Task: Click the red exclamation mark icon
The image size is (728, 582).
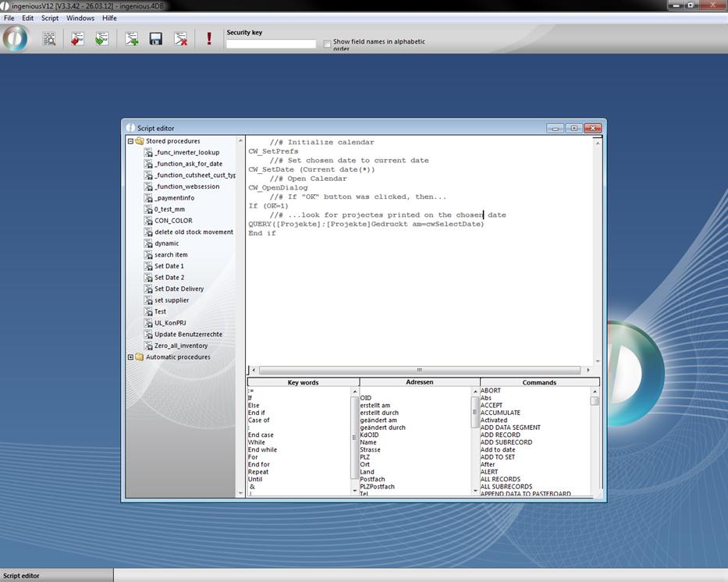Action: pos(209,38)
